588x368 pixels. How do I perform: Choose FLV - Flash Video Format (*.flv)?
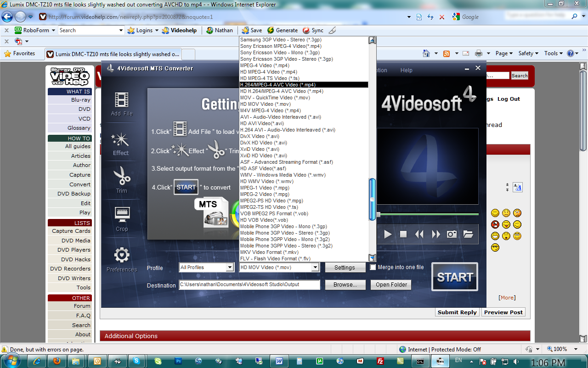[x=304, y=259]
